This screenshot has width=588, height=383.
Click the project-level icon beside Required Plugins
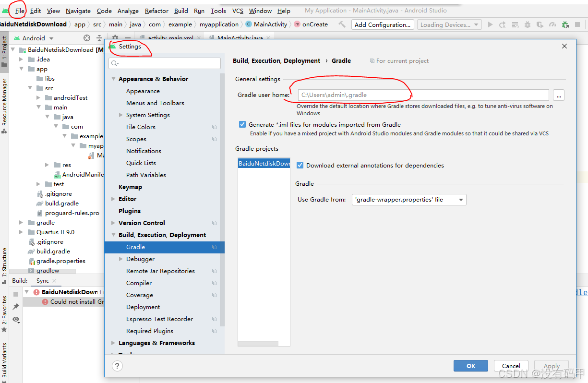214,331
